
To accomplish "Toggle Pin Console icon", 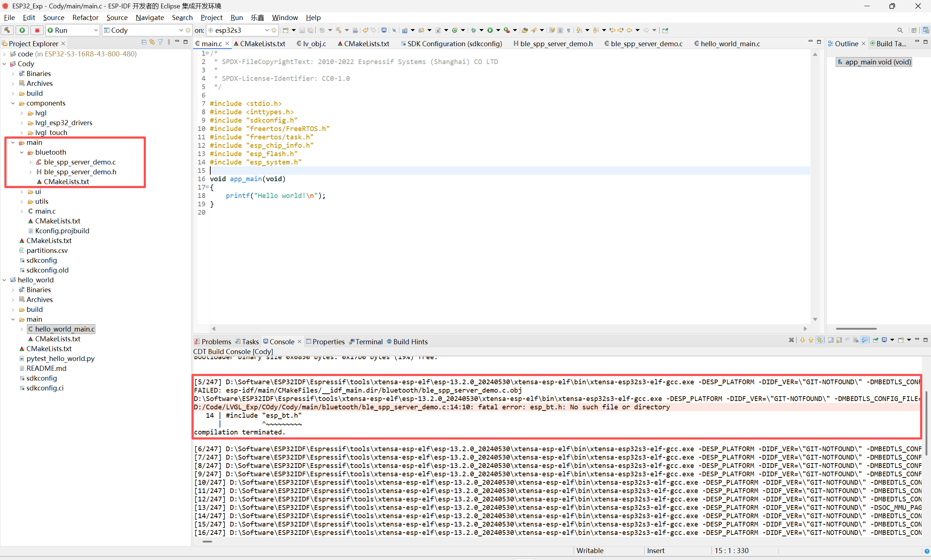I will [x=876, y=340].
